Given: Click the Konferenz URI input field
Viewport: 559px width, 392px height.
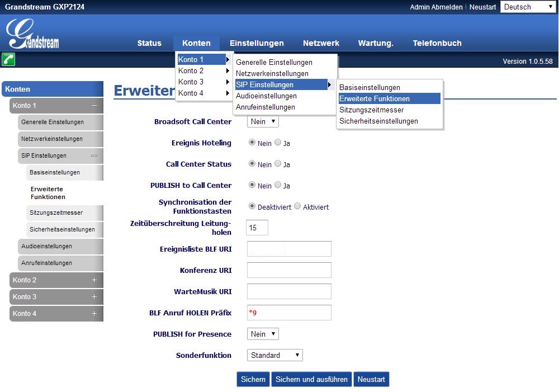Looking at the screenshot, I should (289, 270).
